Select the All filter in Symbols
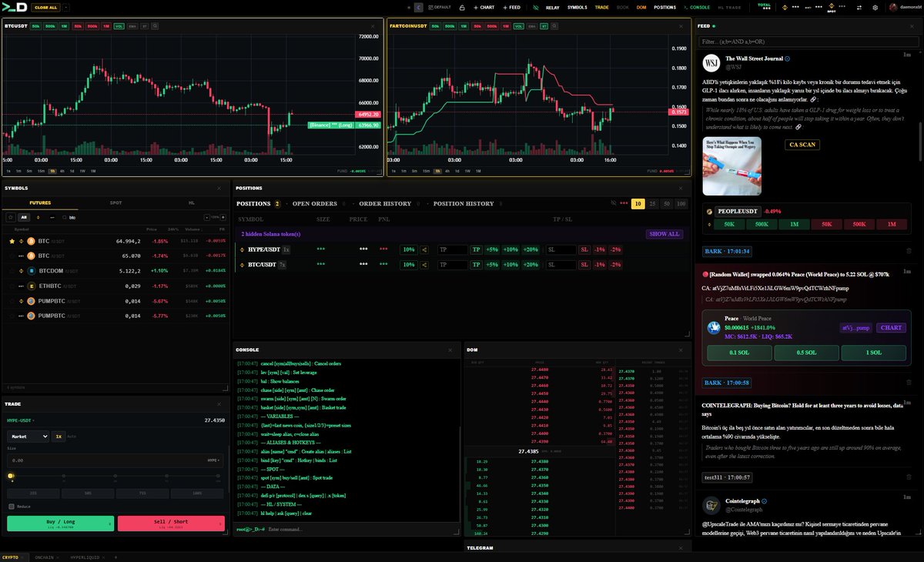Image resolution: width=924 pixels, height=562 pixels. (23, 217)
